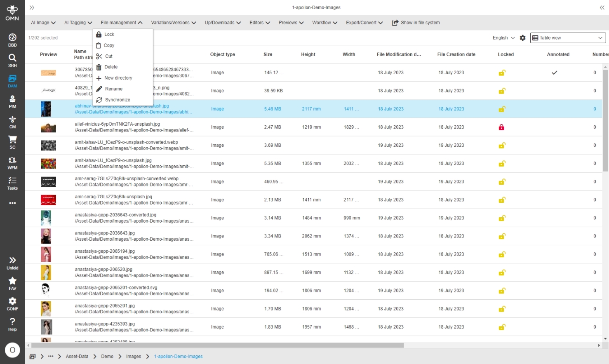Open the FAV favorites star icon

point(12,283)
